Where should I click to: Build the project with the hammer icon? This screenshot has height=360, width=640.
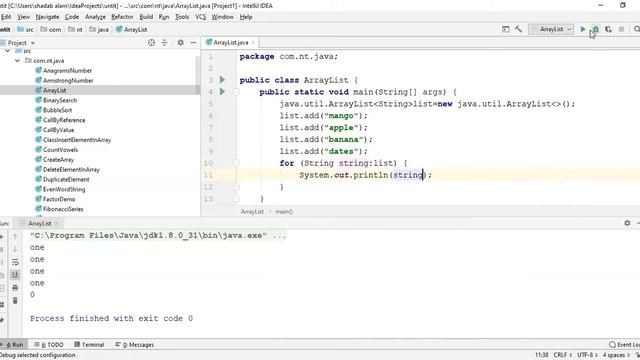coord(518,29)
